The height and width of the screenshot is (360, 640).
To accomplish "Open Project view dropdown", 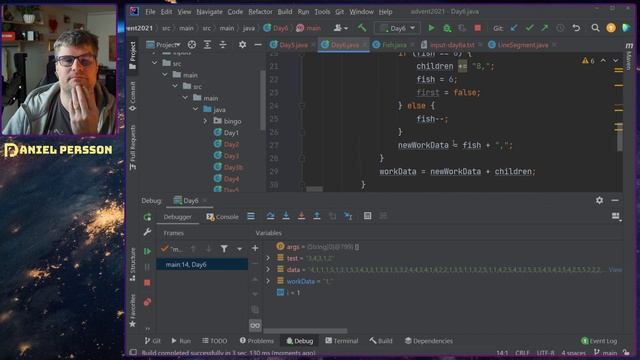I will point(163,44).
